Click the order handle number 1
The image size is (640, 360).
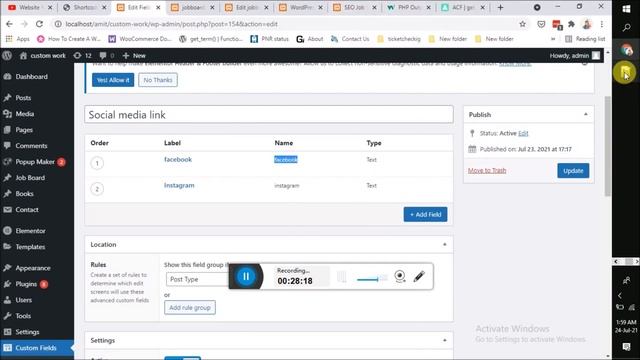tap(97, 163)
